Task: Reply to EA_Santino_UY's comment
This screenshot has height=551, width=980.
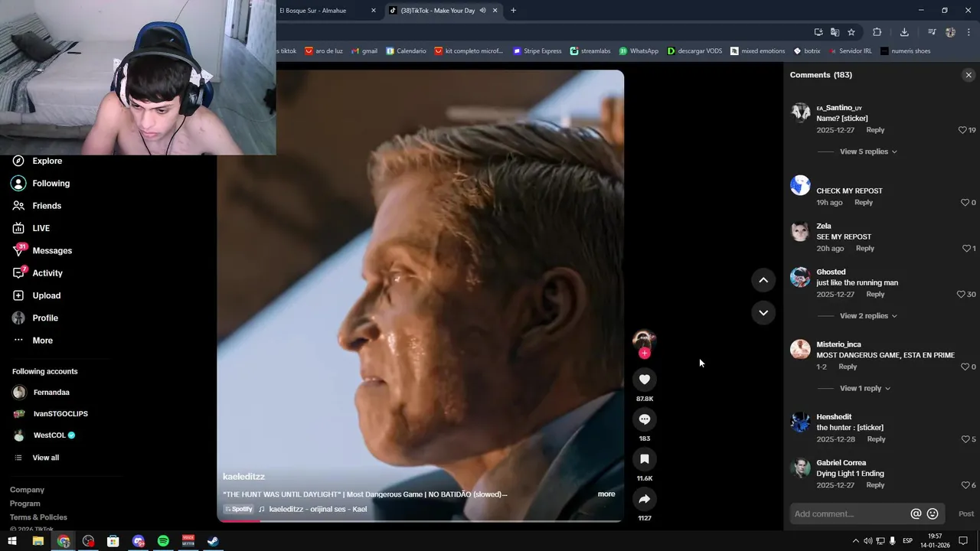Action: pos(875,130)
